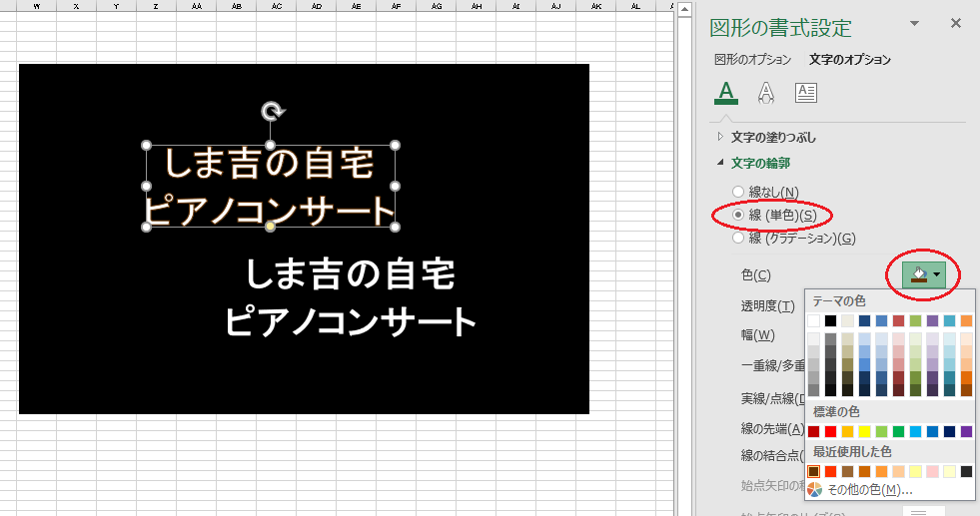Open the textbox layout icon tab

point(805,93)
